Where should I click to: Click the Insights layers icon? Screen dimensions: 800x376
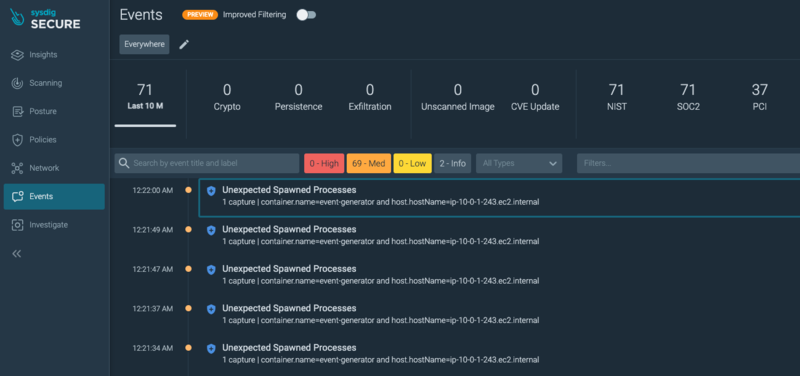pyautogui.click(x=17, y=55)
